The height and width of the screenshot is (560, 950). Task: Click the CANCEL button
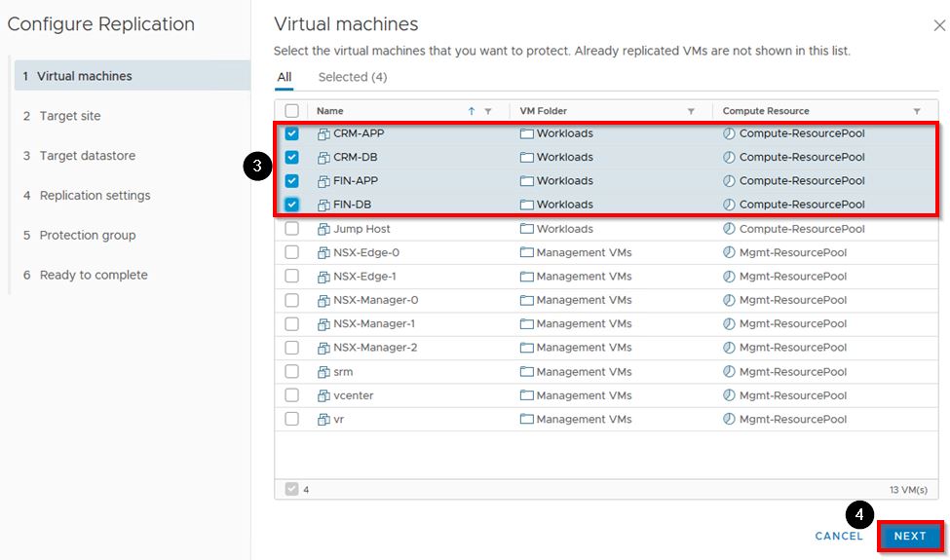tap(839, 537)
